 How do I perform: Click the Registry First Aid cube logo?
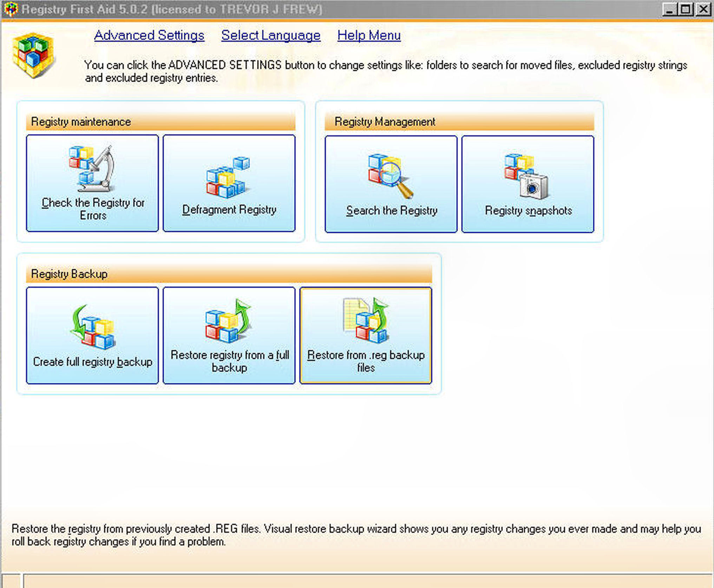[x=33, y=55]
